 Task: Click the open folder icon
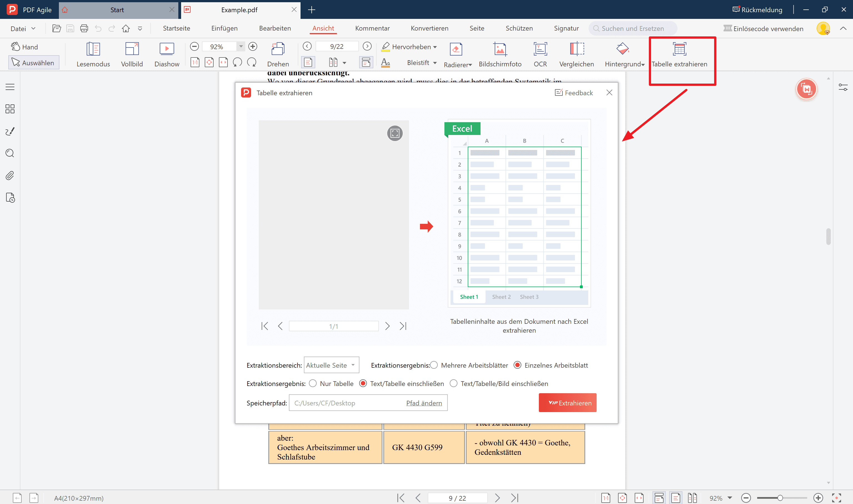pos(57,29)
